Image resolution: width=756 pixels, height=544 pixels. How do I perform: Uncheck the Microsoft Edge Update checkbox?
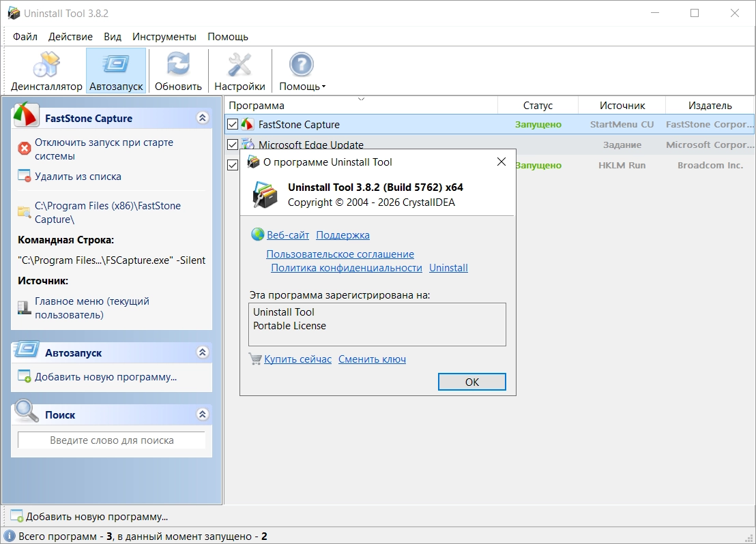point(233,144)
